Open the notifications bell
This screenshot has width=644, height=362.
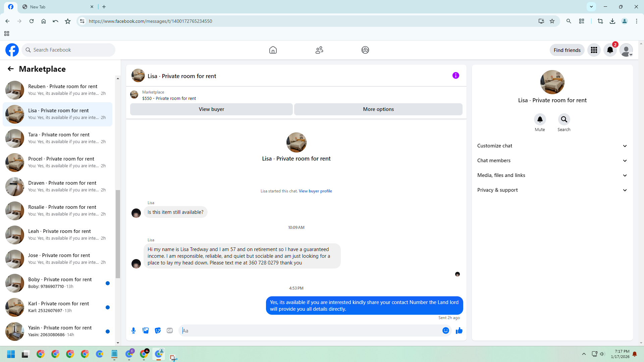(x=610, y=50)
